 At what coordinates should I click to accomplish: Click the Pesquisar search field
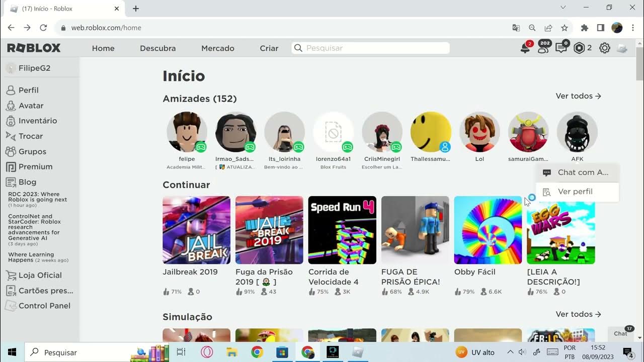[370, 48]
